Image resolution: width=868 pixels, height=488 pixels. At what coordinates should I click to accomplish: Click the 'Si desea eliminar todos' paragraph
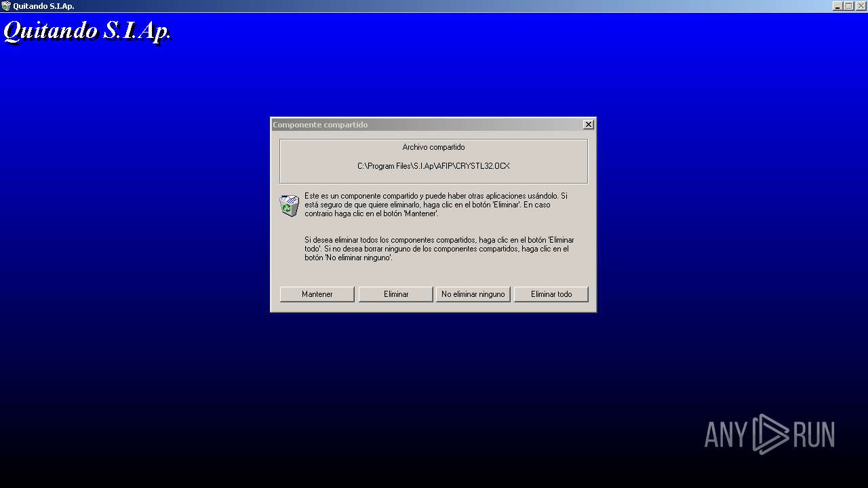[439, 249]
